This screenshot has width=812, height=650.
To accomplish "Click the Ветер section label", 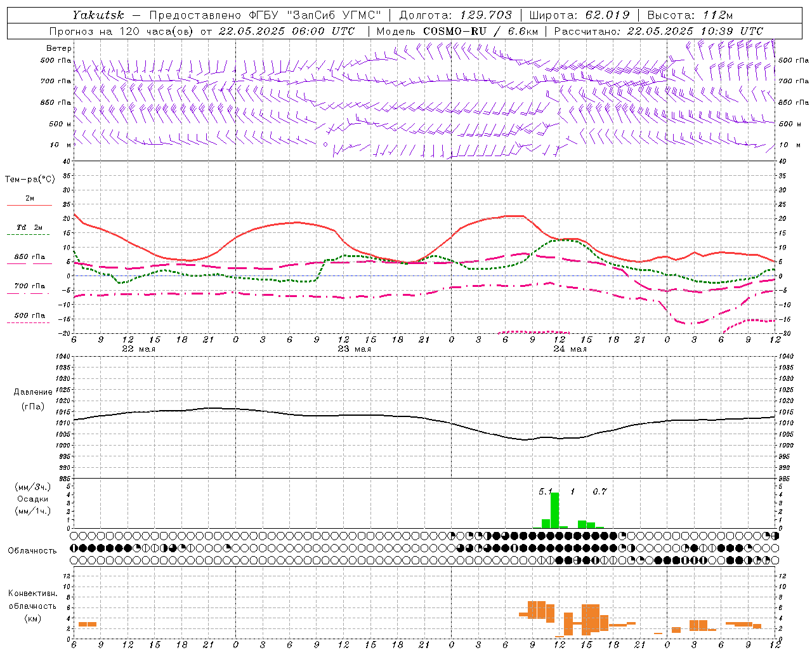I will coord(59,48).
